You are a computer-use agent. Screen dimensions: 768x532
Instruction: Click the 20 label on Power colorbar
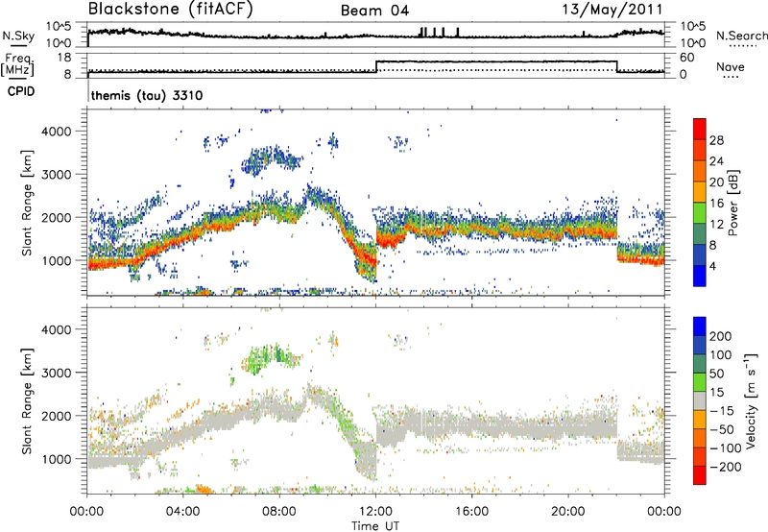coord(716,182)
